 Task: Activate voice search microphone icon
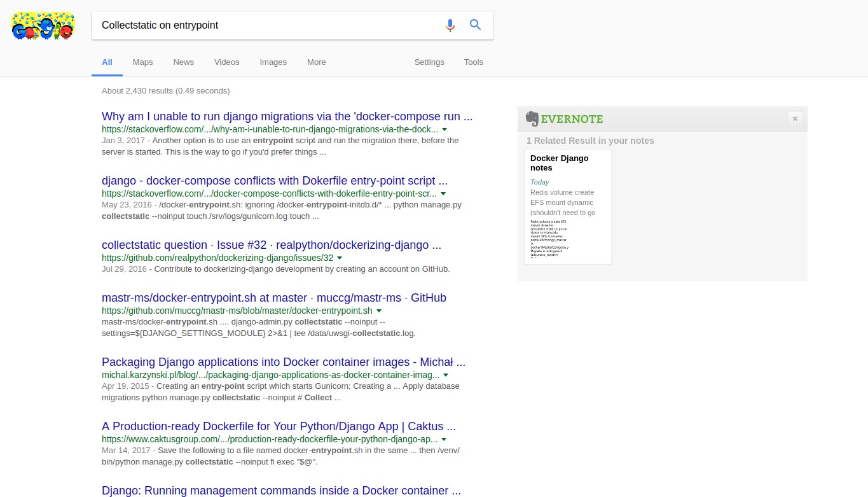(450, 25)
